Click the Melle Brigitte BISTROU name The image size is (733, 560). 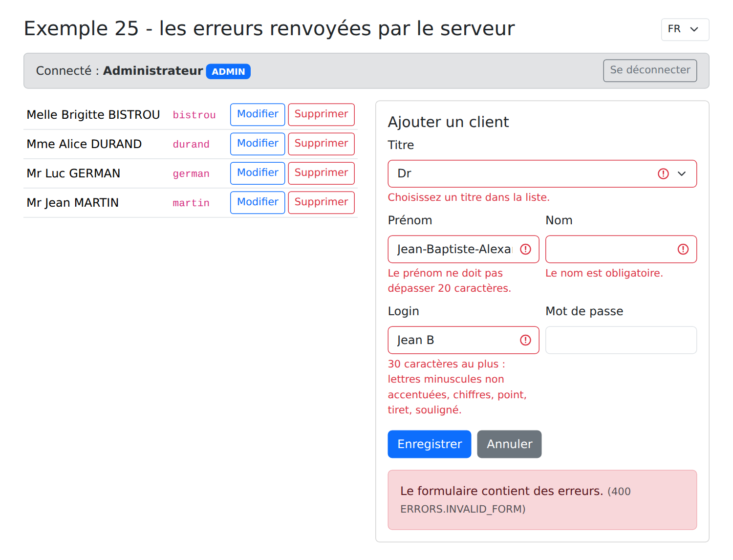[93, 114]
